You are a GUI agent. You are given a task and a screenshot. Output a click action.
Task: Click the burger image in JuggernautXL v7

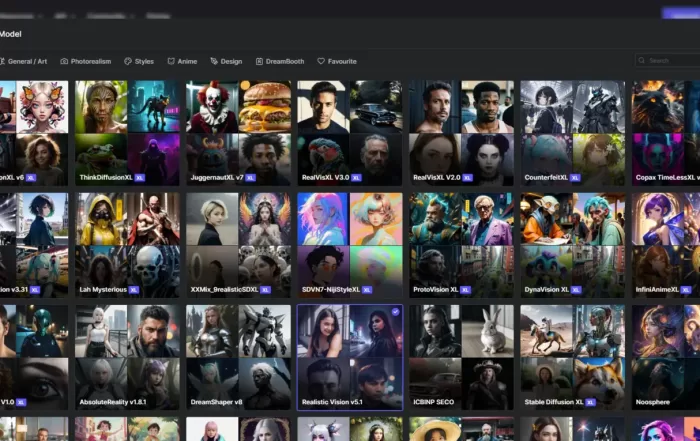[265, 107]
